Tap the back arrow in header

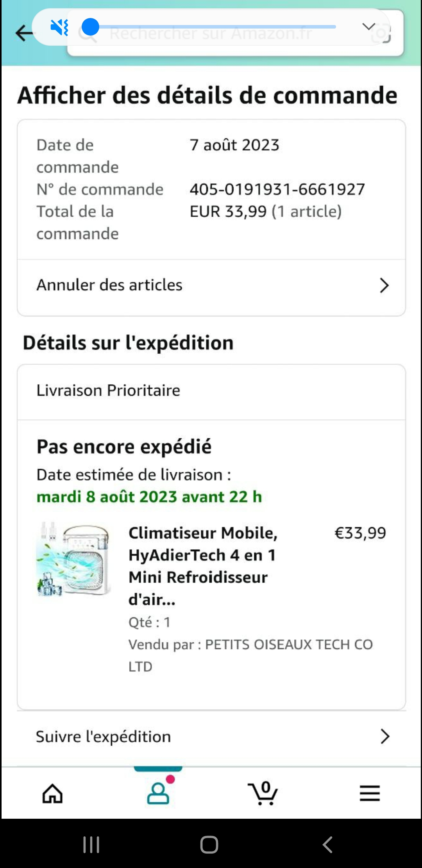point(23,33)
